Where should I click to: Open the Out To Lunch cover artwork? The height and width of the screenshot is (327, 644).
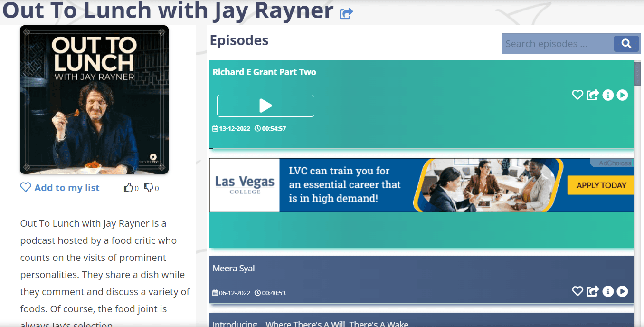coord(94,99)
